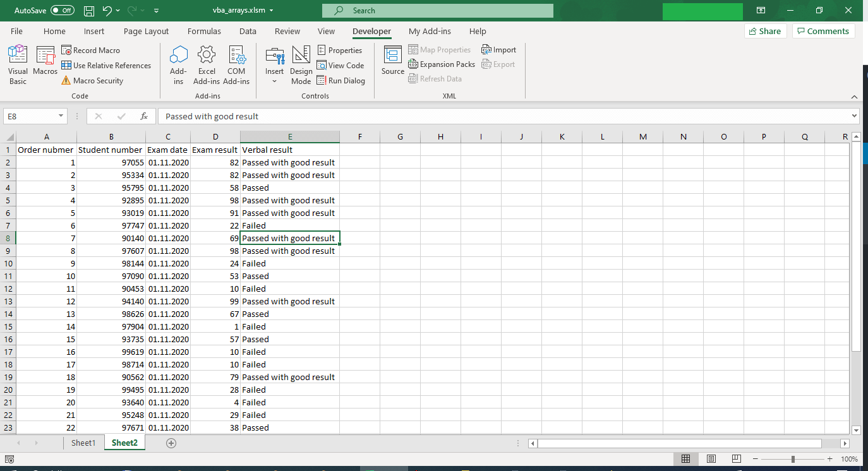Click the Record Macro button
Viewport: 868px width, 471px height.
tap(91, 51)
